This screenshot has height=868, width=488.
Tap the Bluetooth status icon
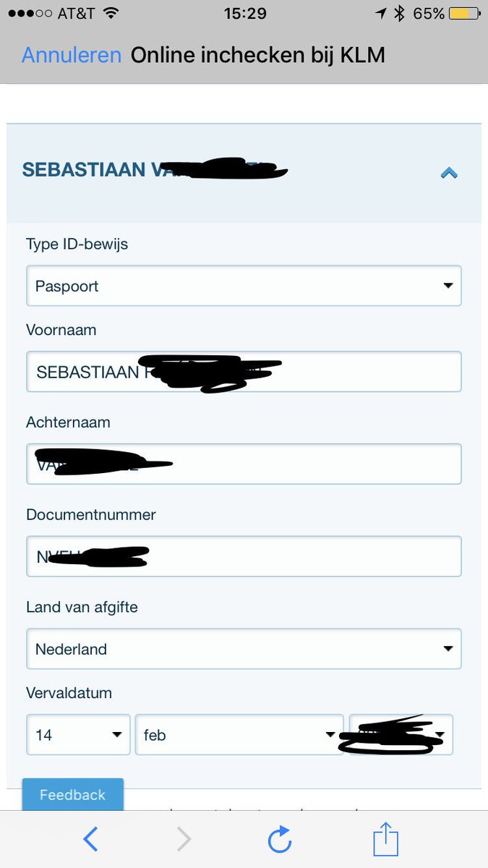pos(399,13)
